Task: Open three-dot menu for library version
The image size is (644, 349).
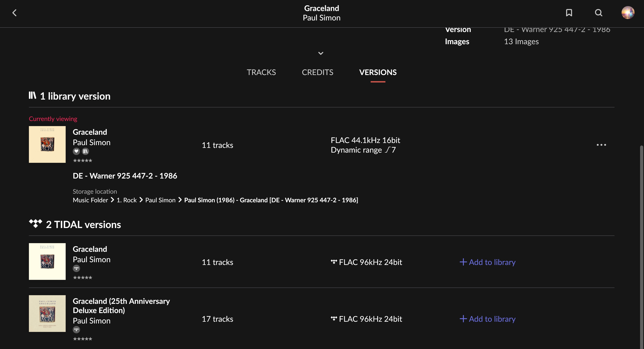Action: click(x=601, y=145)
